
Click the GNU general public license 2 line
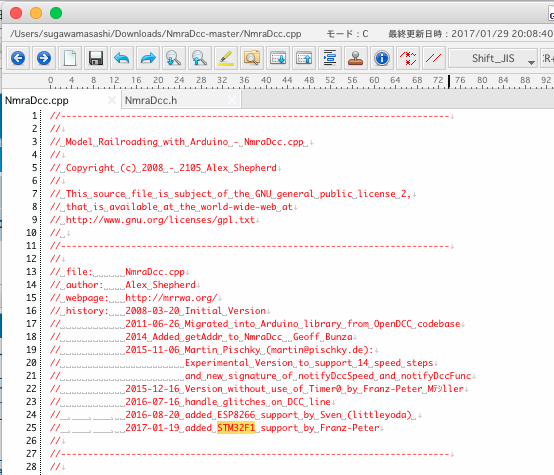pyautogui.click(x=230, y=194)
